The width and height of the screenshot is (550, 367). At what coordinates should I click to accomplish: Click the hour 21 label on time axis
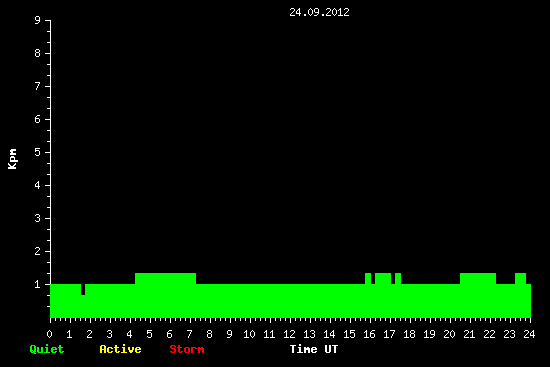click(469, 334)
